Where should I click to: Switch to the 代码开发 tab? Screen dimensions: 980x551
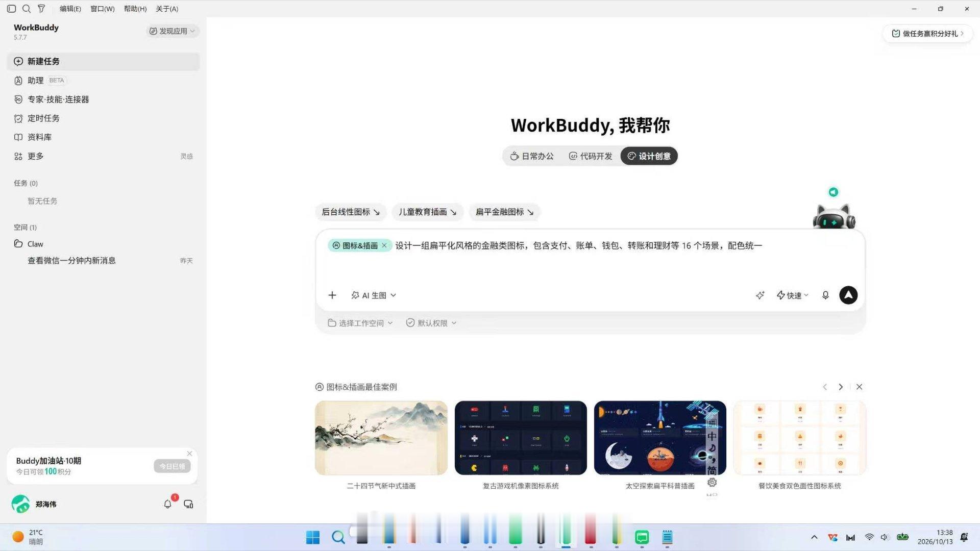[591, 156]
